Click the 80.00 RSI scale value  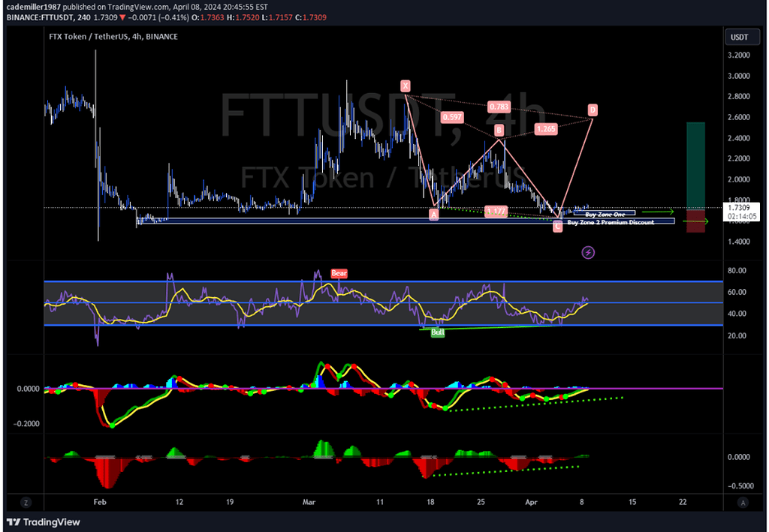coord(737,270)
